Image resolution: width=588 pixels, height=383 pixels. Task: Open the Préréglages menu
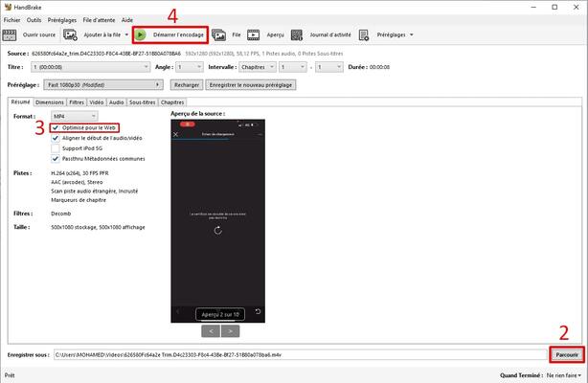(62, 20)
